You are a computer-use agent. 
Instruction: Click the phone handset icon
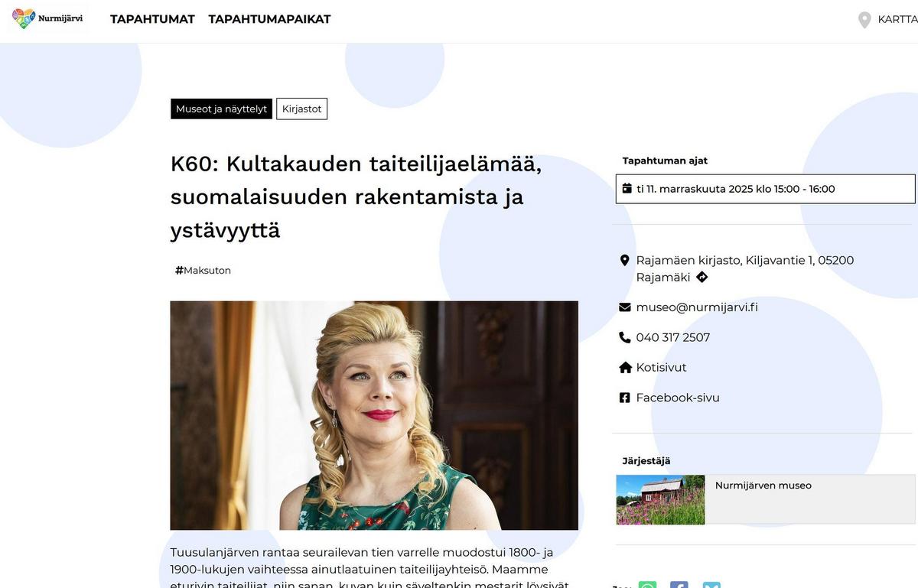tap(624, 337)
